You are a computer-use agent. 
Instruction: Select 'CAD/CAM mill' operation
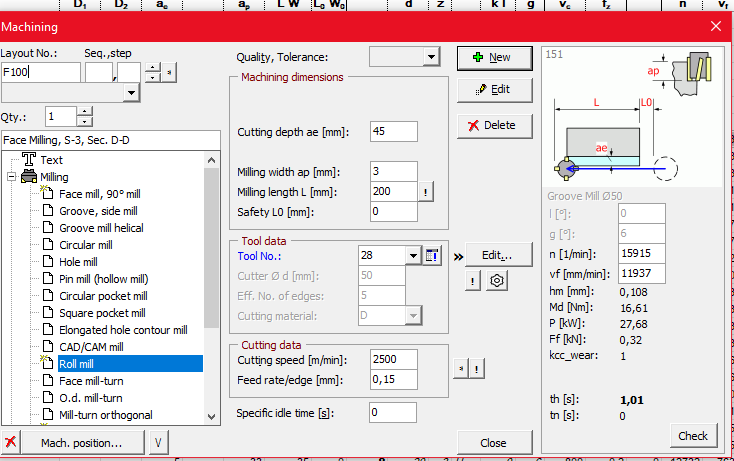pos(91,347)
